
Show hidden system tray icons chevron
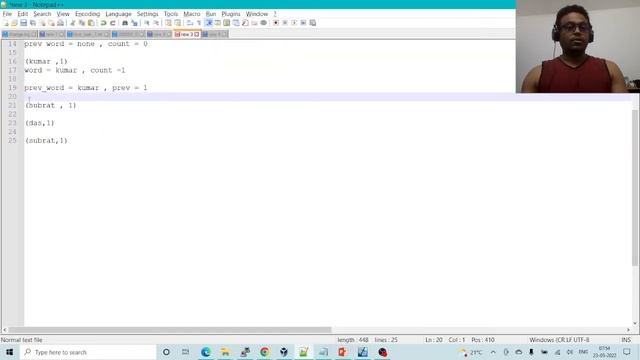(493, 352)
